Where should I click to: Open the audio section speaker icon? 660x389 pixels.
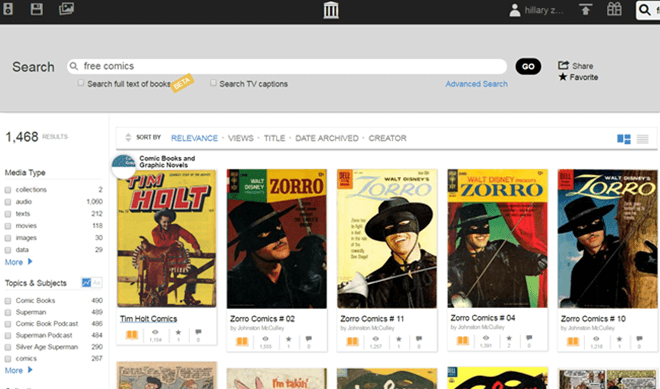click(x=8, y=9)
